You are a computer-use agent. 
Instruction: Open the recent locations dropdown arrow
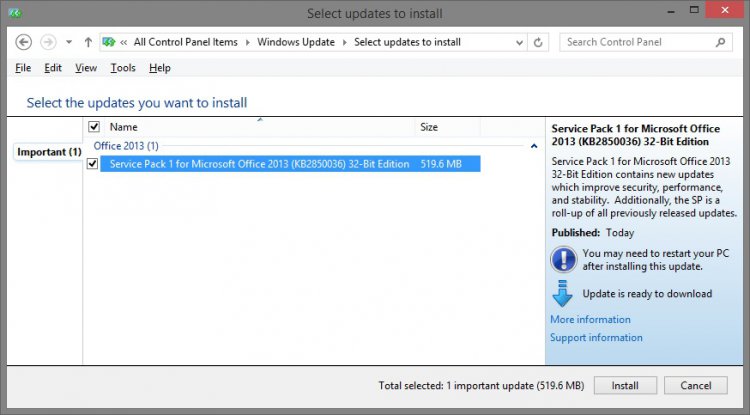click(69, 42)
